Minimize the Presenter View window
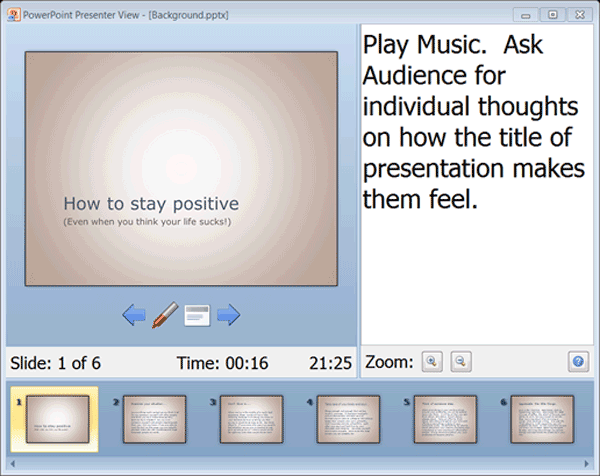 (526, 15)
